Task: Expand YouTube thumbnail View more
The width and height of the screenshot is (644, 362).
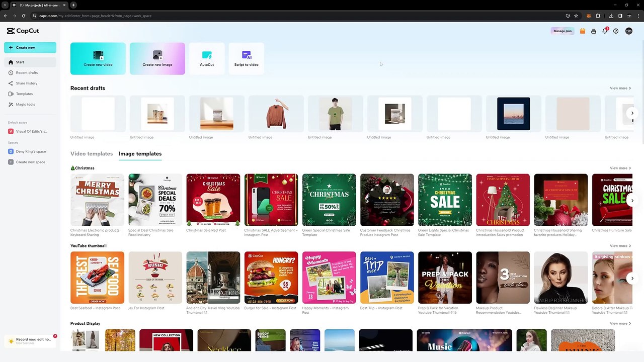Action: (620, 246)
